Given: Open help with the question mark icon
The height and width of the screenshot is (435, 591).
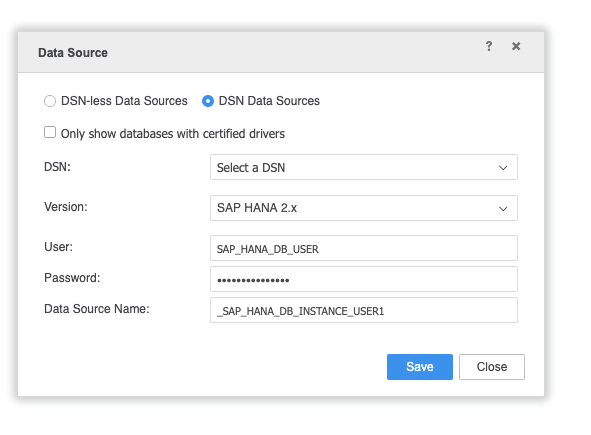Looking at the screenshot, I should point(488,46).
